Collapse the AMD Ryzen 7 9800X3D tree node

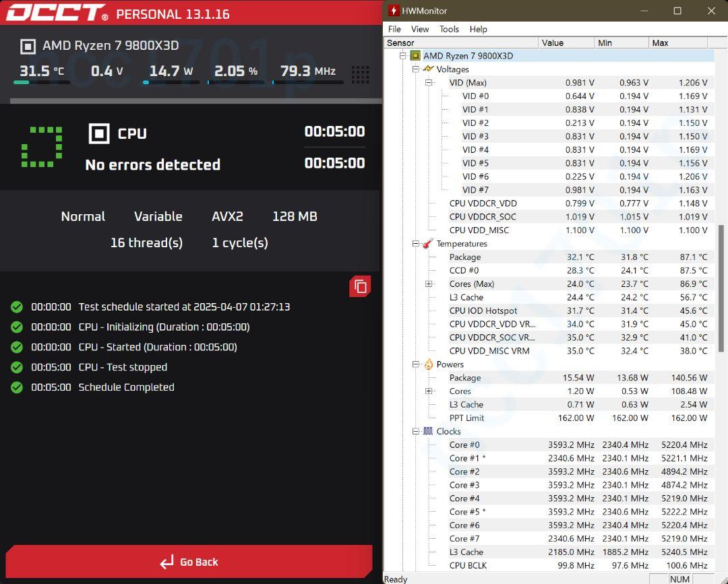coord(402,56)
